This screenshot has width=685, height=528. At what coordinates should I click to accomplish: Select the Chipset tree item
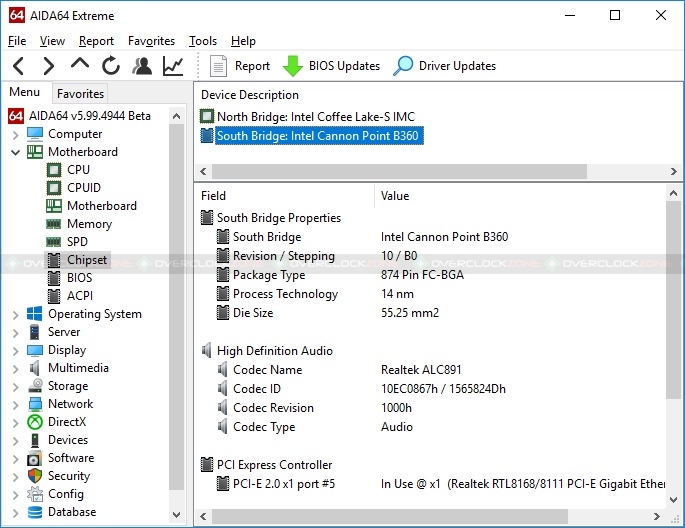coord(87,260)
